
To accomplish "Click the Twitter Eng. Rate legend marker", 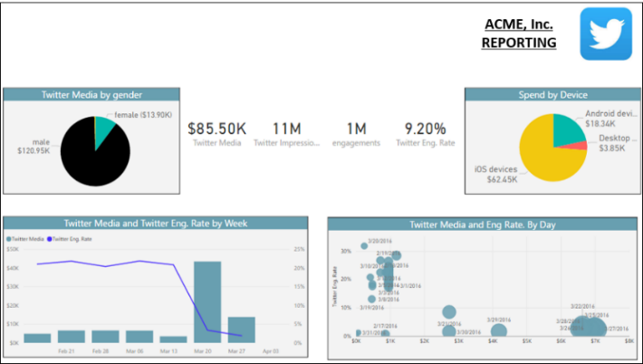I will [49, 238].
